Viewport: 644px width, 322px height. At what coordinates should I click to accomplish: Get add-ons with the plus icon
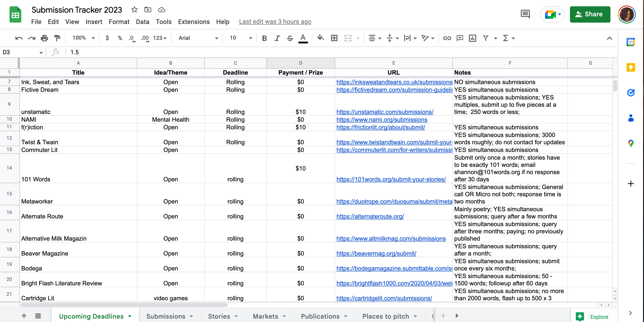pyautogui.click(x=630, y=184)
